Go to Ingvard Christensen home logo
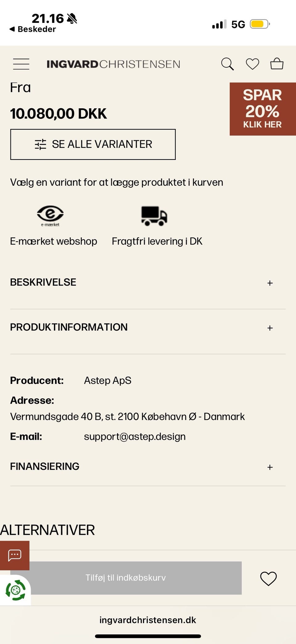The width and height of the screenshot is (296, 644). (x=113, y=64)
